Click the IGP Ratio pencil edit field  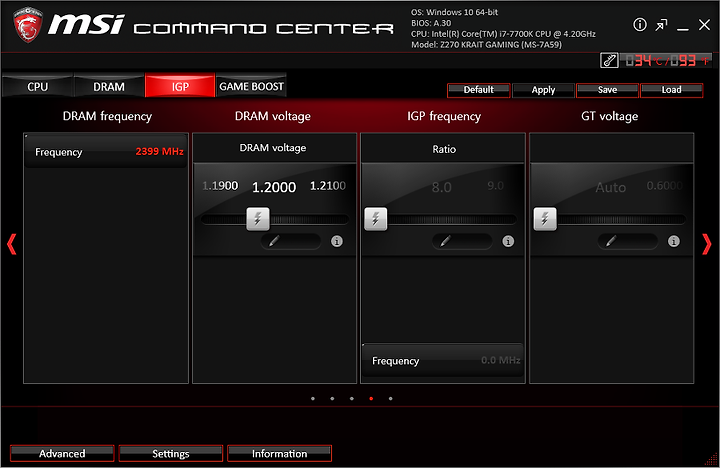pyautogui.click(x=462, y=241)
